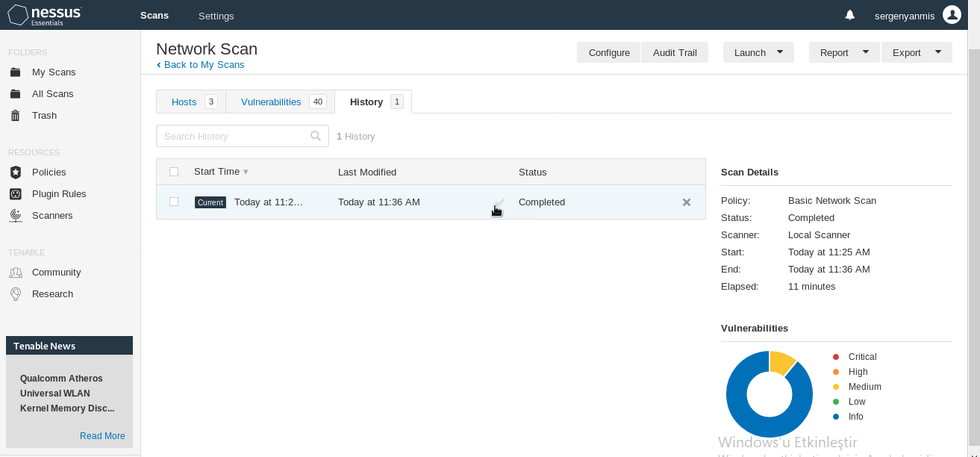Click the 11 minutes elapsed value
This screenshot has width=980, height=457.
point(812,287)
